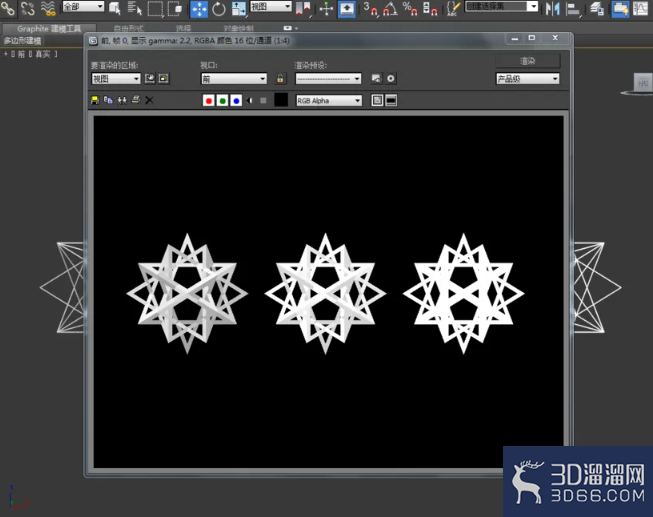Activate Bind to Space Warp tool

pos(48,8)
